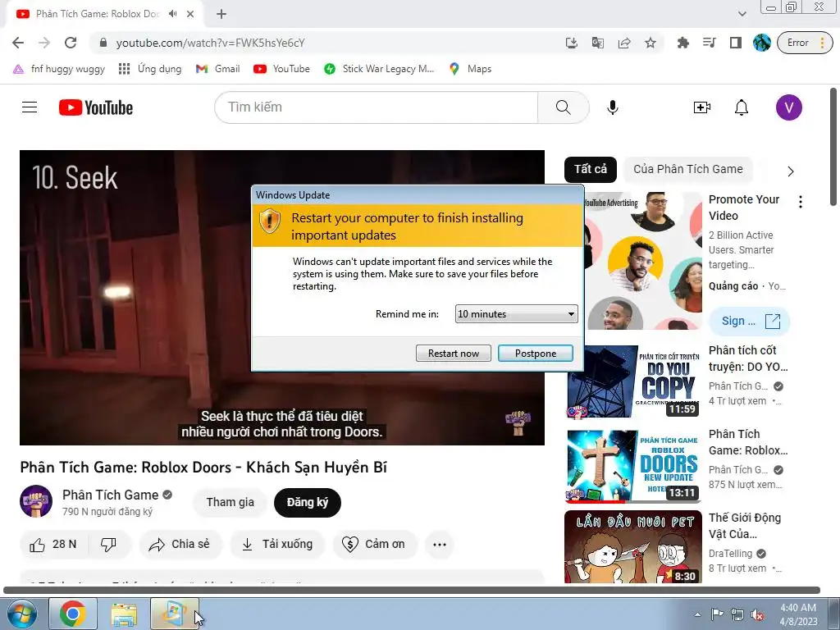Click the share page icon in address bar
The width and height of the screenshot is (840, 630).
pos(624,43)
